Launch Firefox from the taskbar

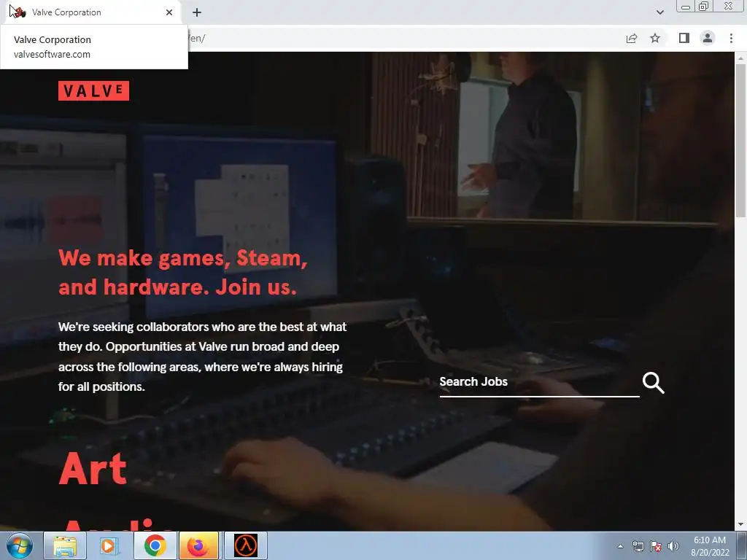pos(198,545)
